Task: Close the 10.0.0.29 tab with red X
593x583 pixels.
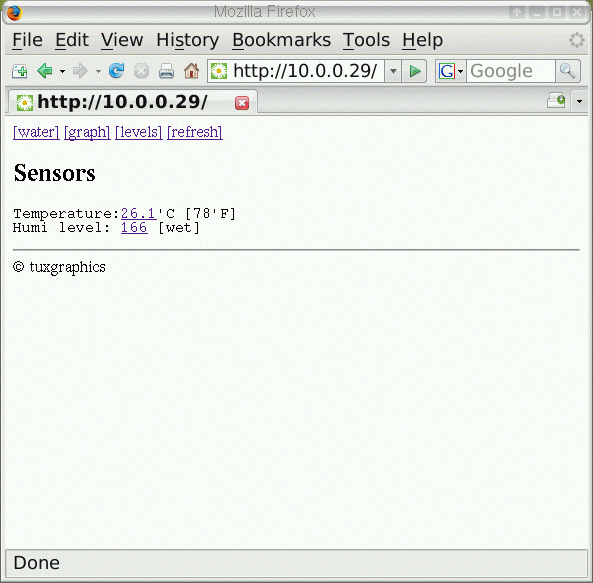Action: pyautogui.click(x=242, y=103)
